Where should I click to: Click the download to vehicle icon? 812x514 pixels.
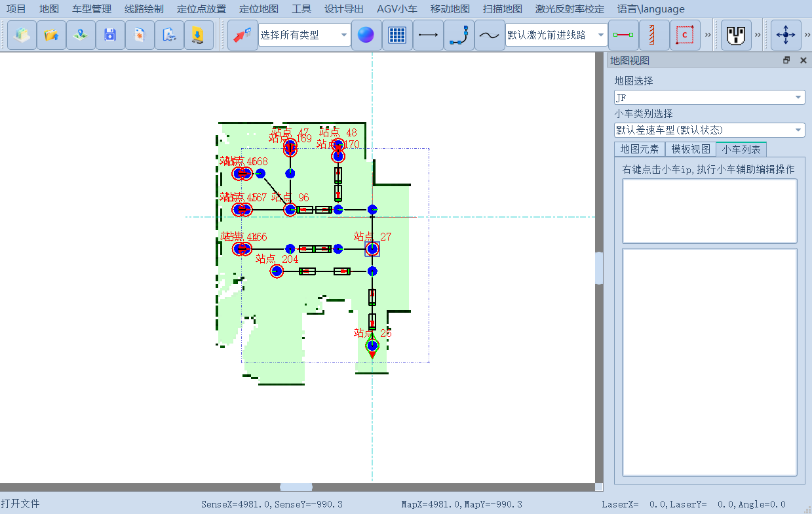pos(198,35)
